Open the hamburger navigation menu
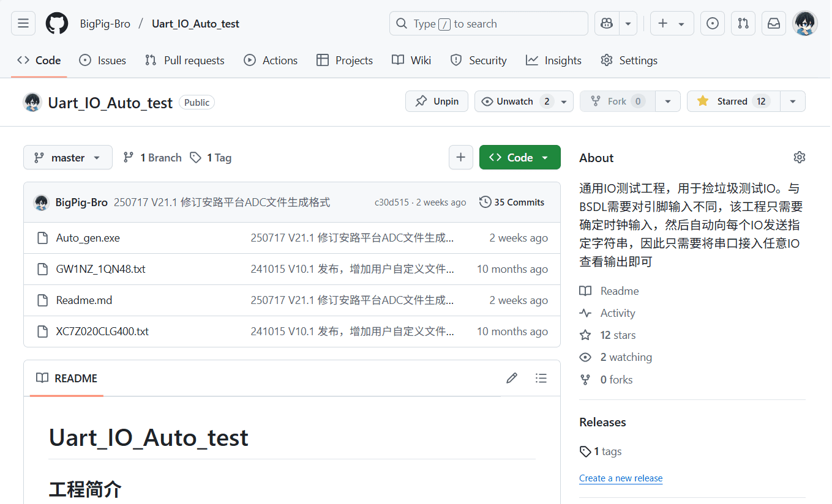This screenshot has height=504, width=832. [x=23, y=24]
